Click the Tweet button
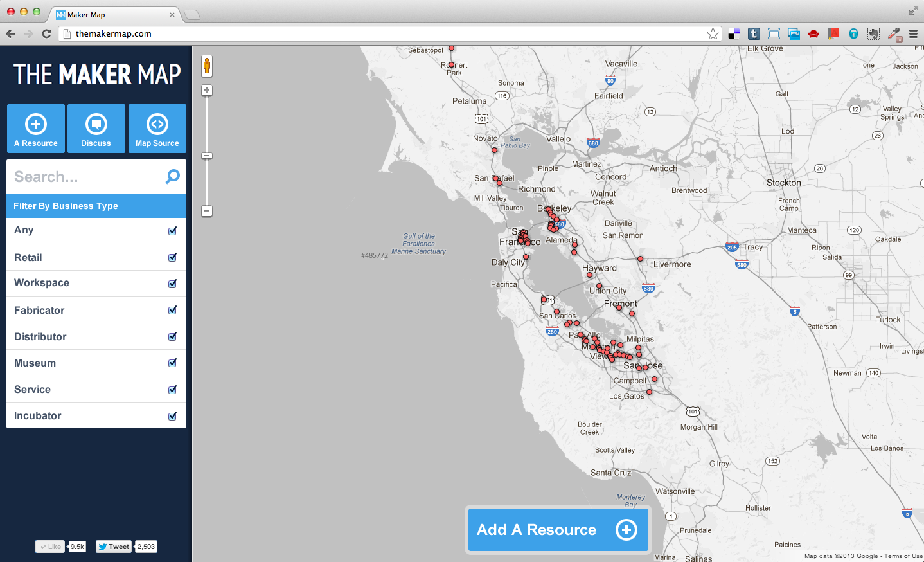924x562 pixels. coord(114,547)
